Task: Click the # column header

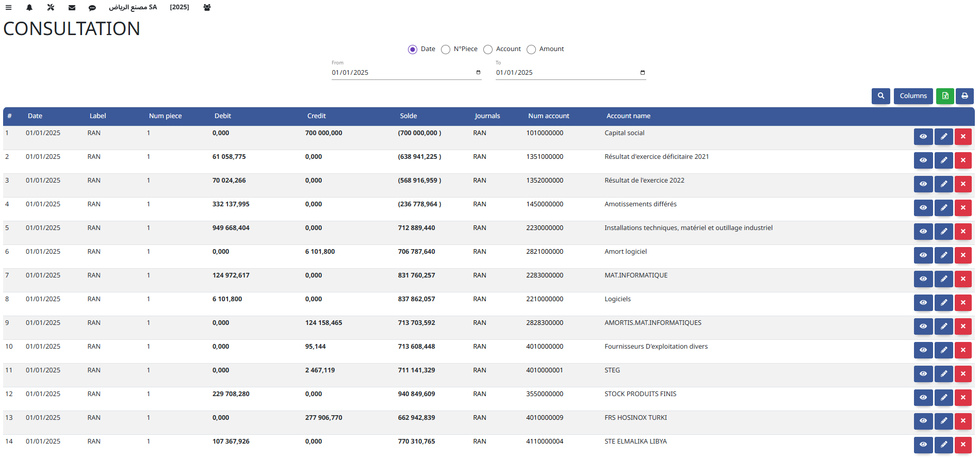Action: point(9,116)
